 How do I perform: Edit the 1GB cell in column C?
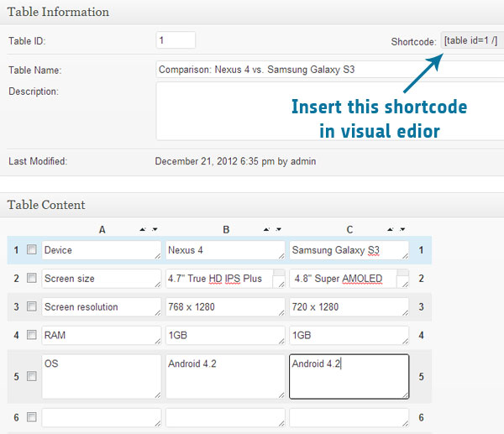tap(349, 336)
